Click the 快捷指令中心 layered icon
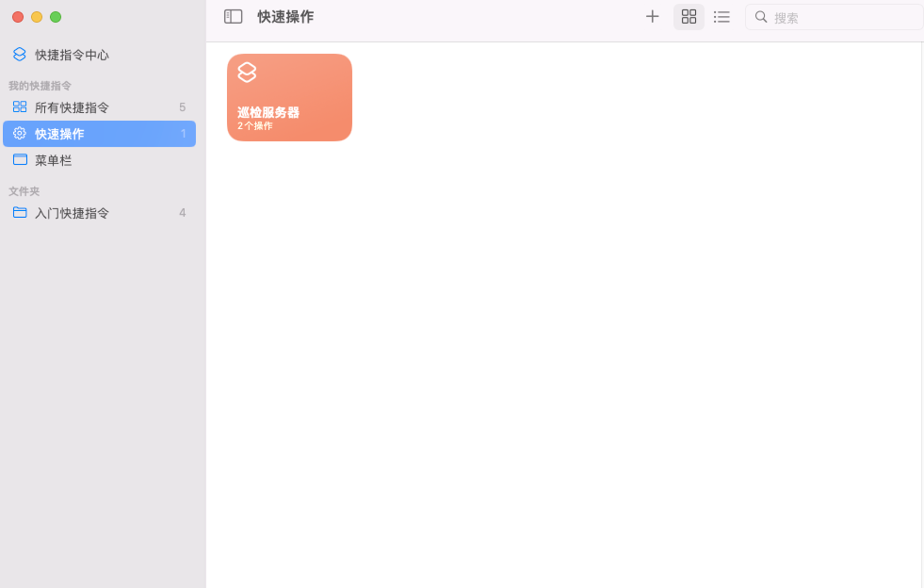The width and height of the screenshot is (924, 588). [19, 54]
